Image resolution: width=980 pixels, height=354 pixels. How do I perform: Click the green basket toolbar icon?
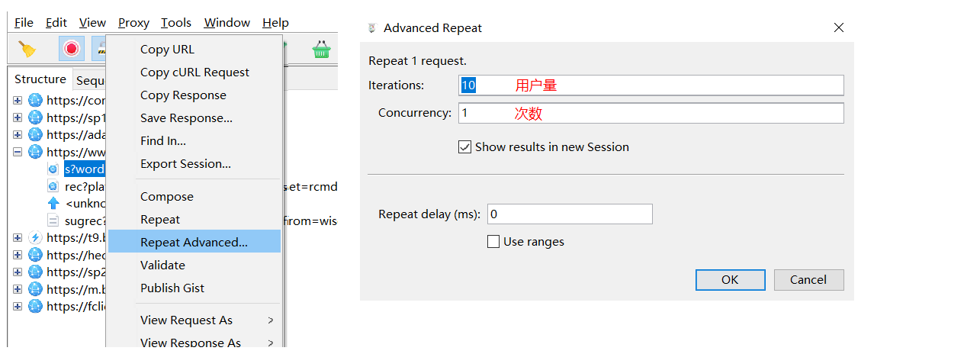[x=321, y=50]
